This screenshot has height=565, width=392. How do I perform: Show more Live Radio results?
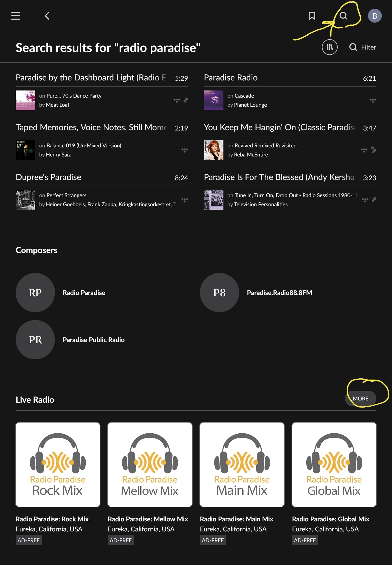click(x=360, y=398)
